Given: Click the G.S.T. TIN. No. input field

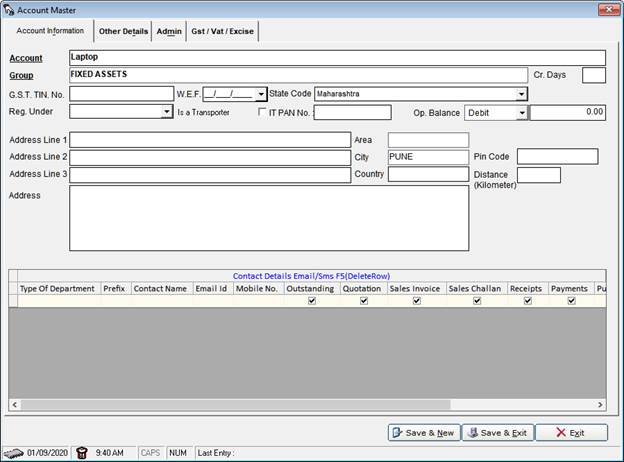Looking at the screenshot, I should click(x=121, y=94).
